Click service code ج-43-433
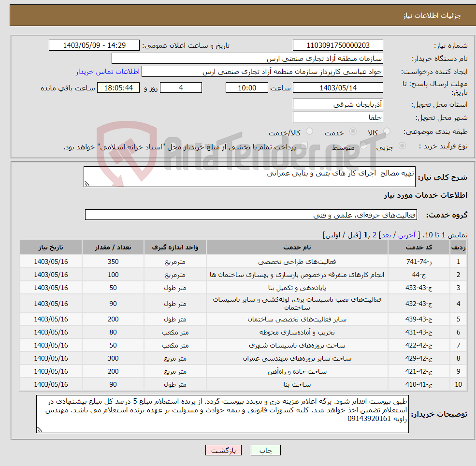 (419, 288)
